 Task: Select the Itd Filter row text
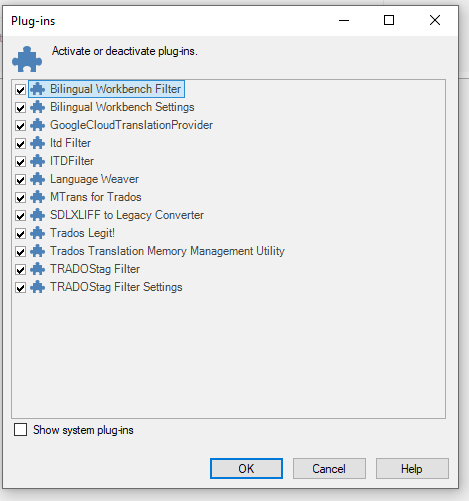[x=70, y=143]
